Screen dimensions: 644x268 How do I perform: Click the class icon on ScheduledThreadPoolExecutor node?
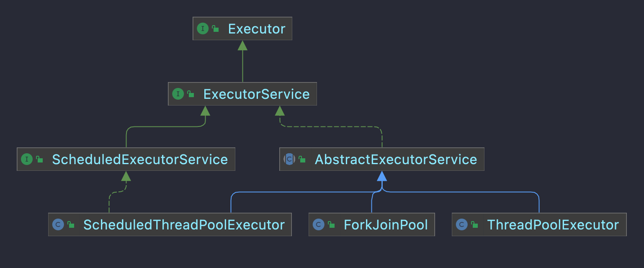[58, 225]
